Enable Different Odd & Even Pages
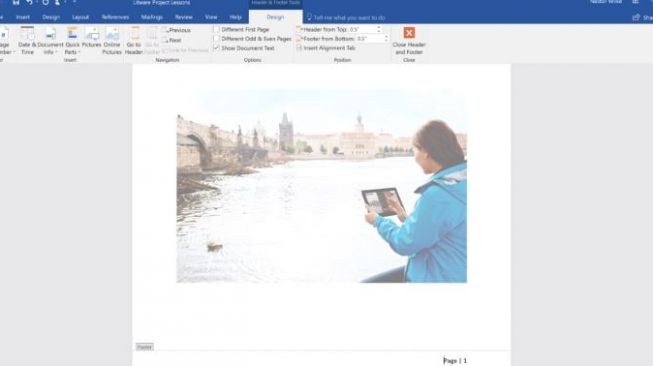The image size is (653, 366). (x=252, y=39)
